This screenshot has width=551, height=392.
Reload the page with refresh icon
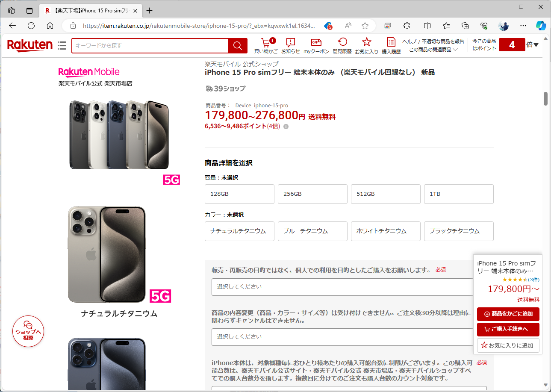click(x=31, y=26)
